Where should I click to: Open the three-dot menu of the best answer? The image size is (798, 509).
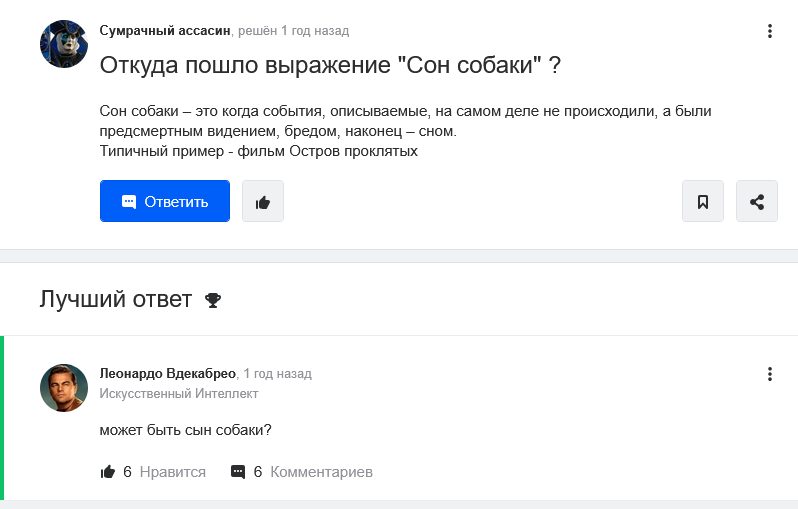click(x=770, y=374)
